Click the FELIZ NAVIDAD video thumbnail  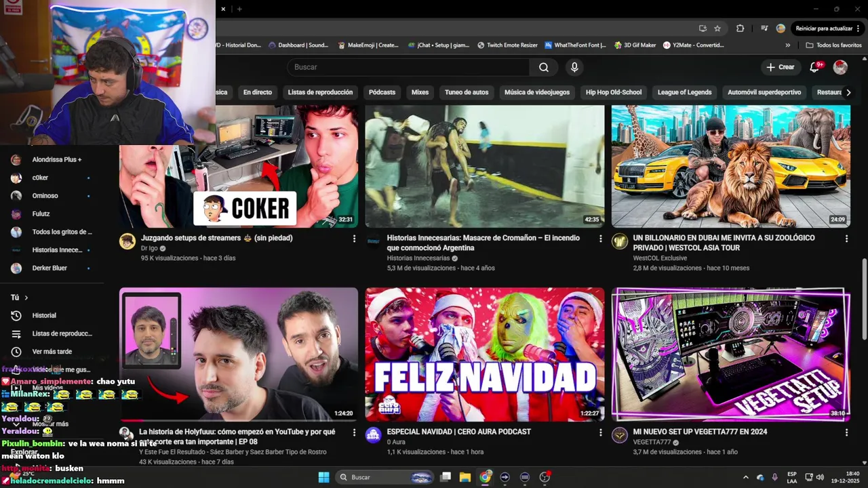pos(485,354)
